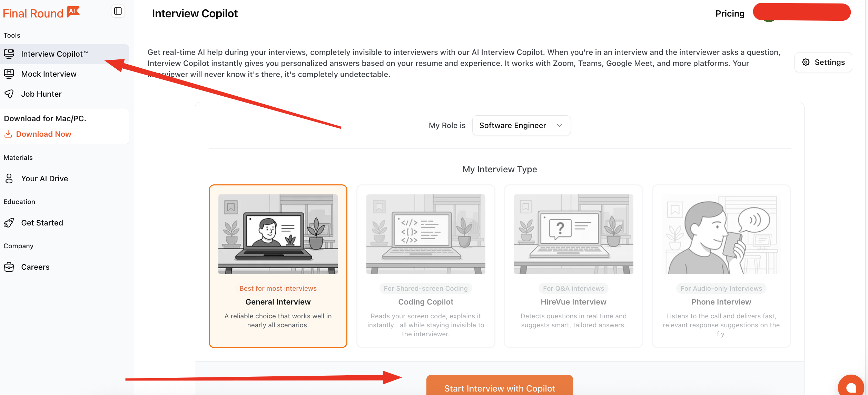Select the HireVue Interview type card
The width and height of the screenshot is (868, 395).
pyautogui.click(x=573, y=266)
